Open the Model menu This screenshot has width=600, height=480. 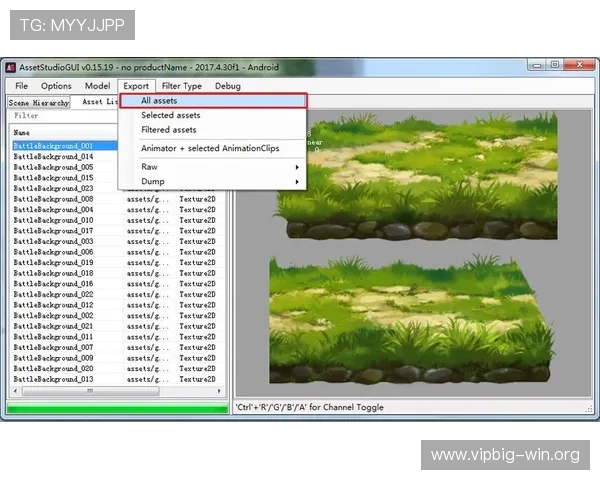tap(98, 86)
